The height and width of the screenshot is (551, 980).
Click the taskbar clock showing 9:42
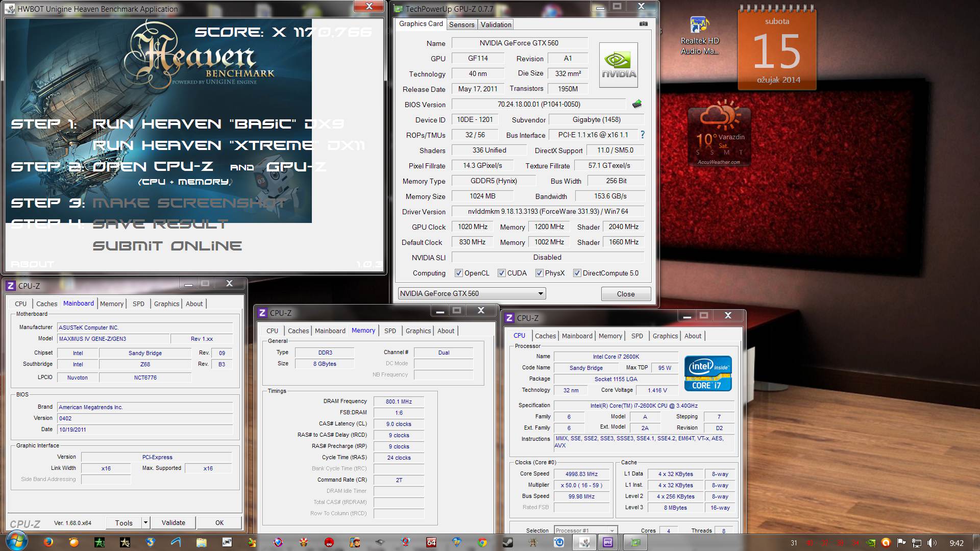957,542
